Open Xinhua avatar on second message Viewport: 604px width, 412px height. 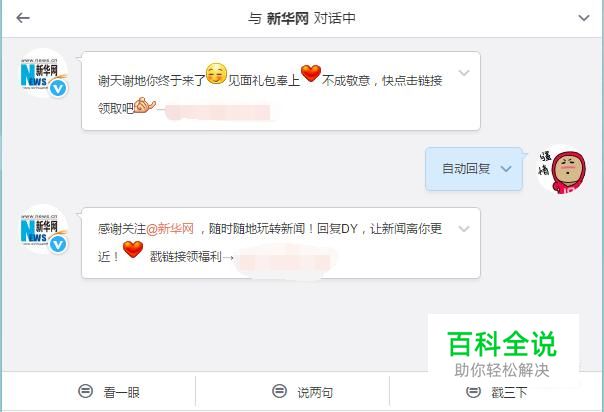point(44,229)
